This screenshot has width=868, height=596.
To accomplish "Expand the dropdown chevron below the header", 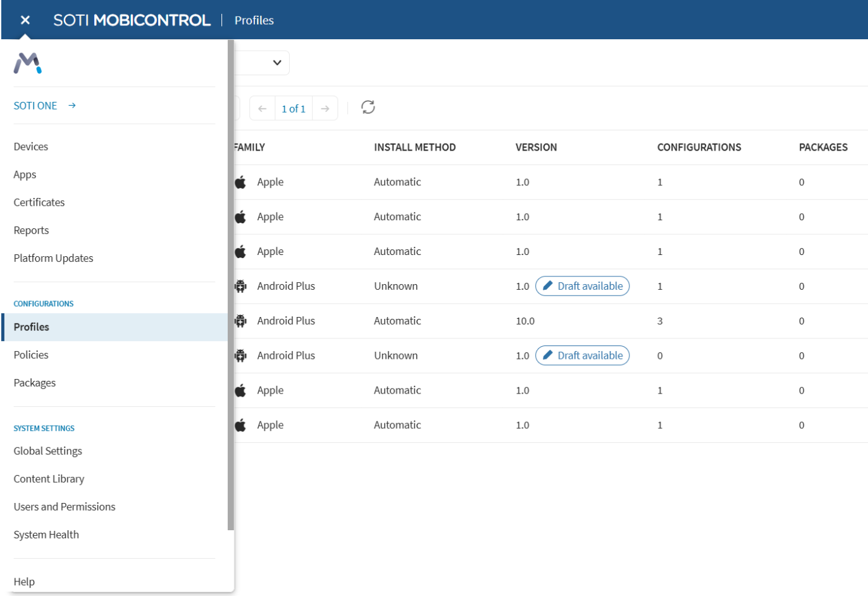I will tap(277, 63).
